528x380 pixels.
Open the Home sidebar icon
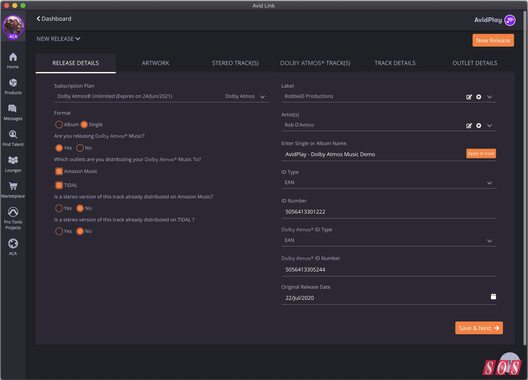tap(13, 61)
